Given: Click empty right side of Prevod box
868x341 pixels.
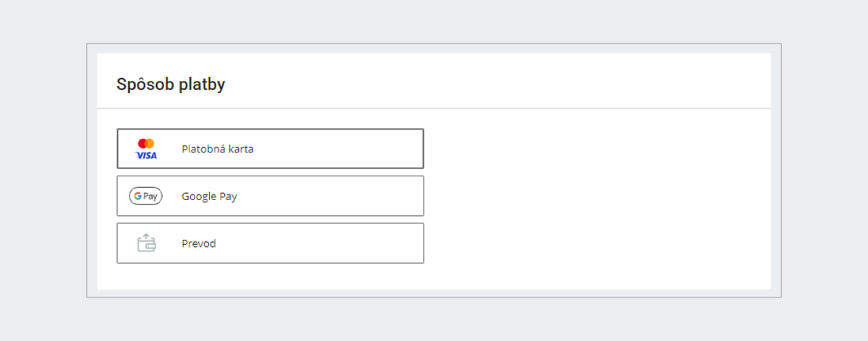Looking at the screenshot, I should (362, 243).
